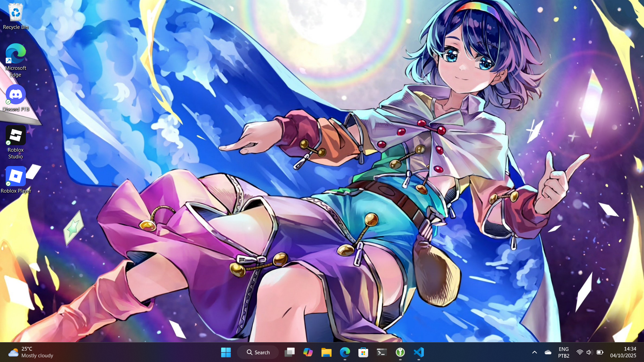
Task: Launch Copilot from the taskbar
Action: pyautogui.click(x=308, y=352)
